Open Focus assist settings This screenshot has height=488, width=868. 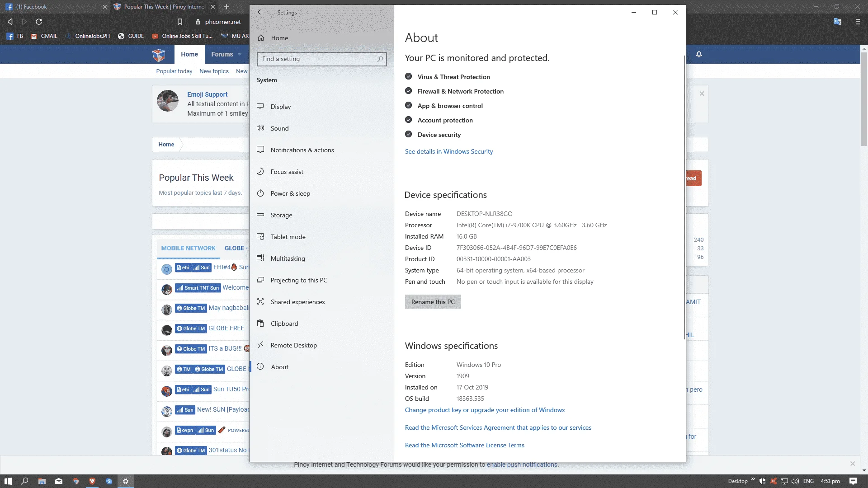(x=287, y=172)
